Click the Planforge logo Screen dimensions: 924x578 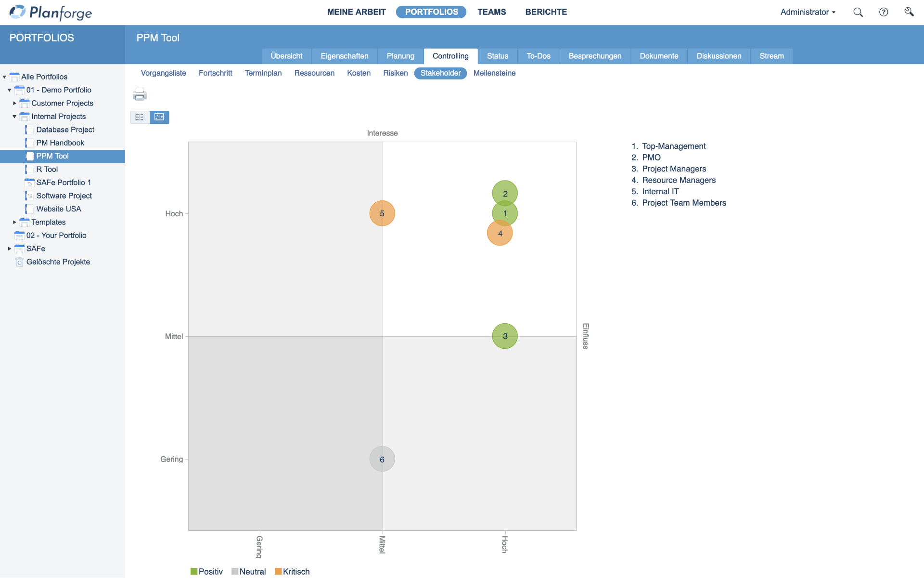pos(50,13)
